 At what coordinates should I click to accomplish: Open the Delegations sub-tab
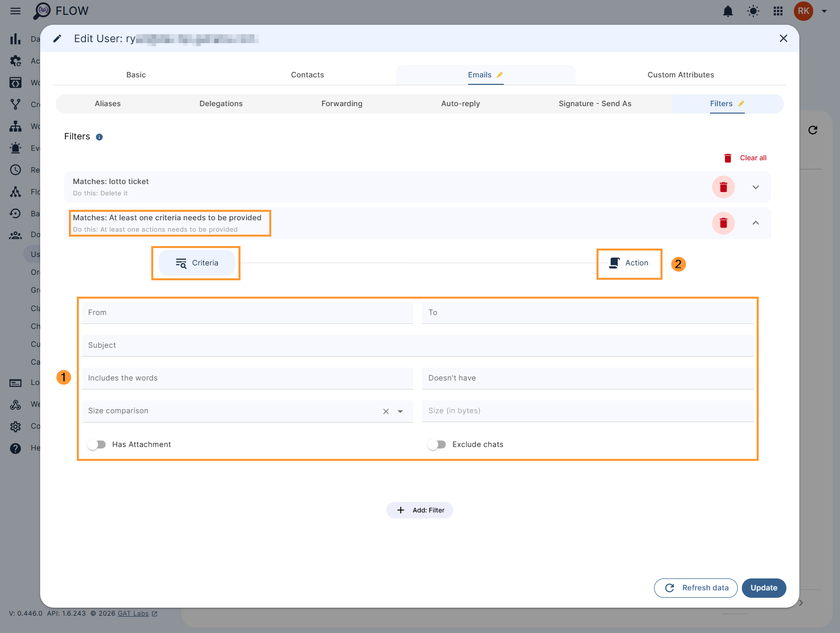coord(221,104)
